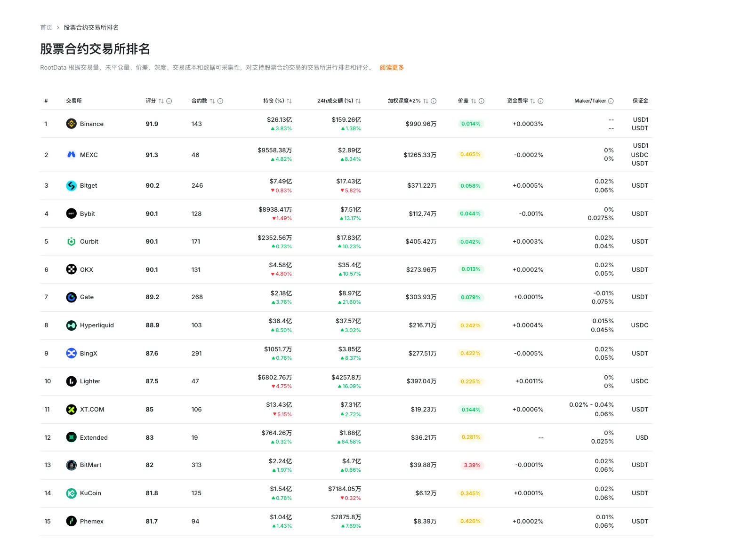756x539 pixels.
Task: Click the KuCoin exchange logo
Action: click(x=71, y=493)
